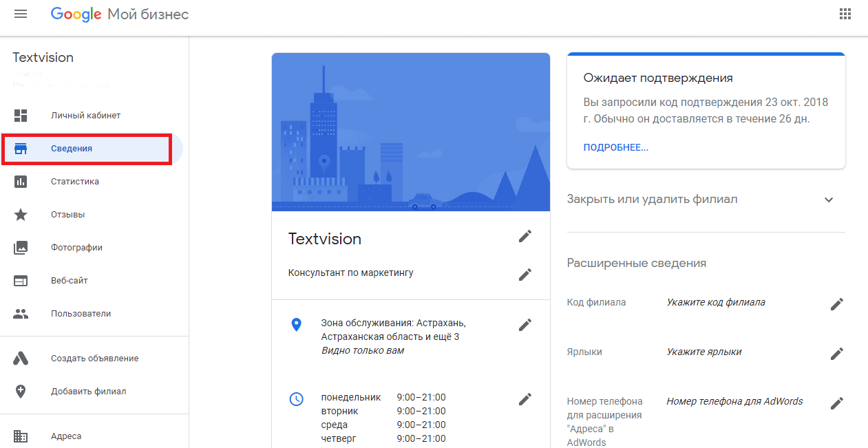This screenshot has width=868, height=448.
Task: Open ПОДРОБНЕЕ about verification code
Action: point(616,147)
